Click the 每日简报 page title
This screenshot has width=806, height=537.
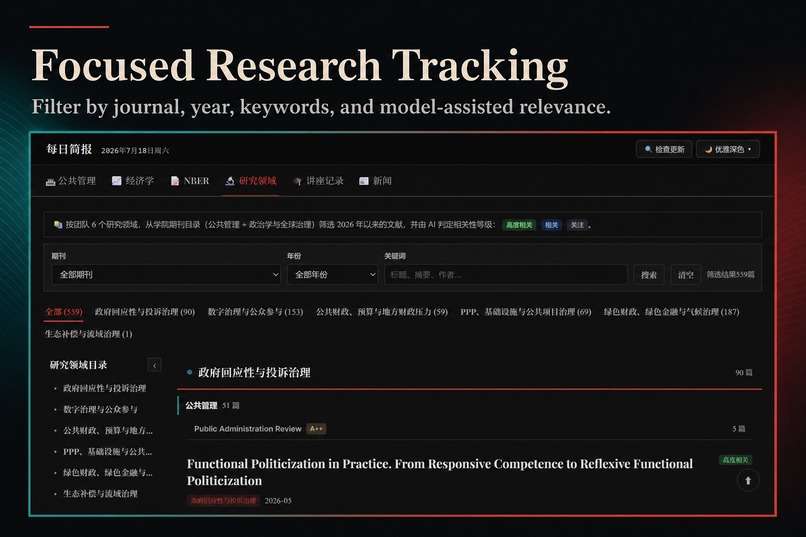point(69,150)
